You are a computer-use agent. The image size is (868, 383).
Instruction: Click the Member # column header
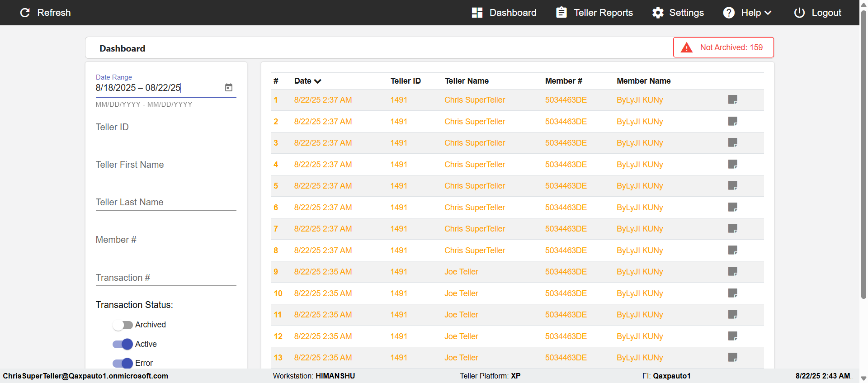pyautogui.click(x=564, y=81)
